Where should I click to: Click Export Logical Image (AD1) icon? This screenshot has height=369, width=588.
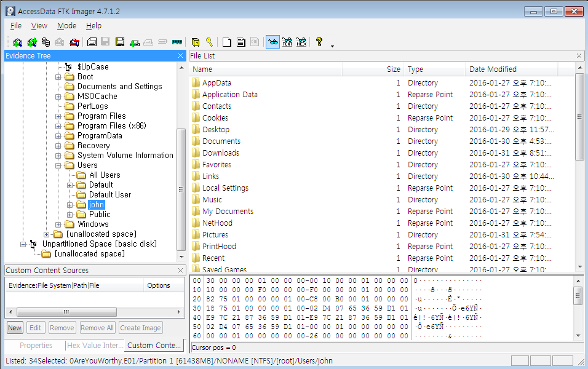120,42
